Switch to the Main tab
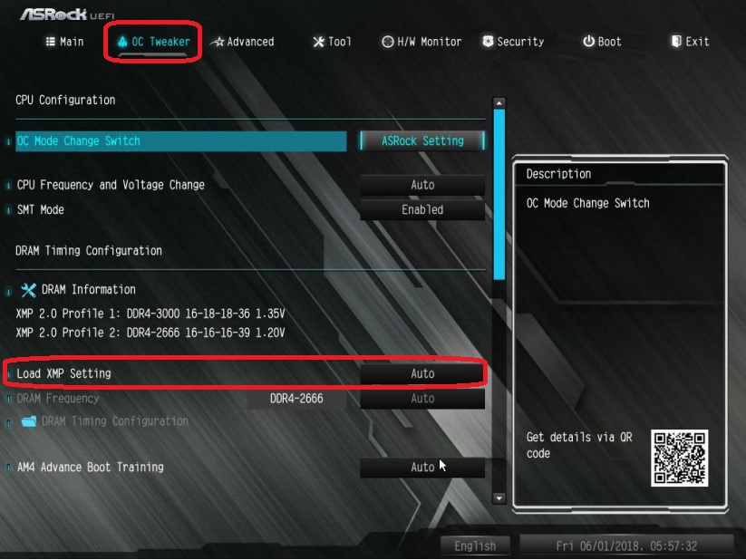This screenshot has height=560, width=746. click(64, 42)
